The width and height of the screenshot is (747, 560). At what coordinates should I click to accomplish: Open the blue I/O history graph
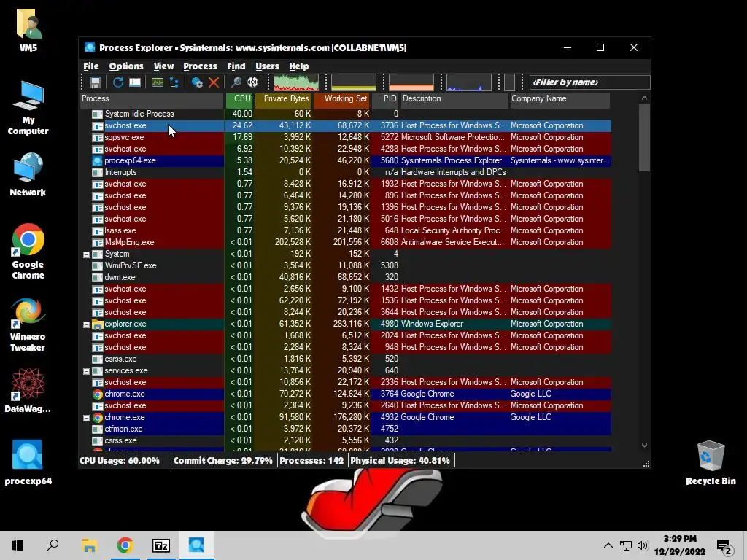point(469,82)
